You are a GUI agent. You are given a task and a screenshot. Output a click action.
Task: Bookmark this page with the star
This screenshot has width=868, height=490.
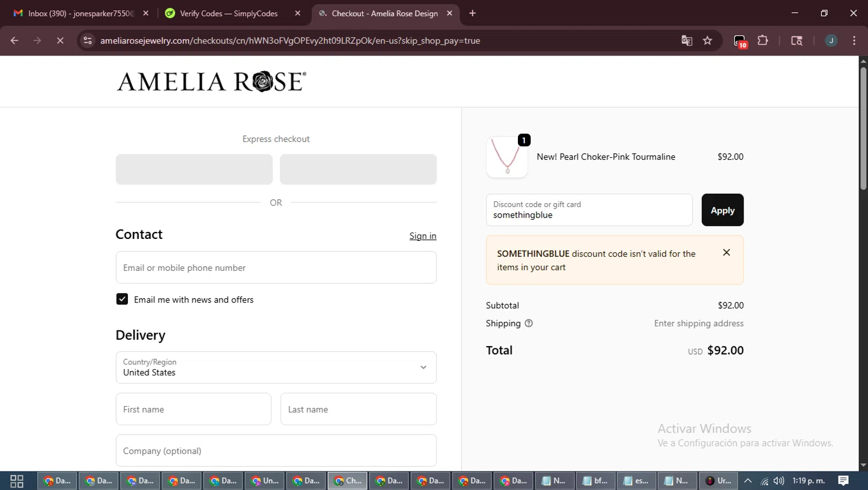(x=707, y=40)
